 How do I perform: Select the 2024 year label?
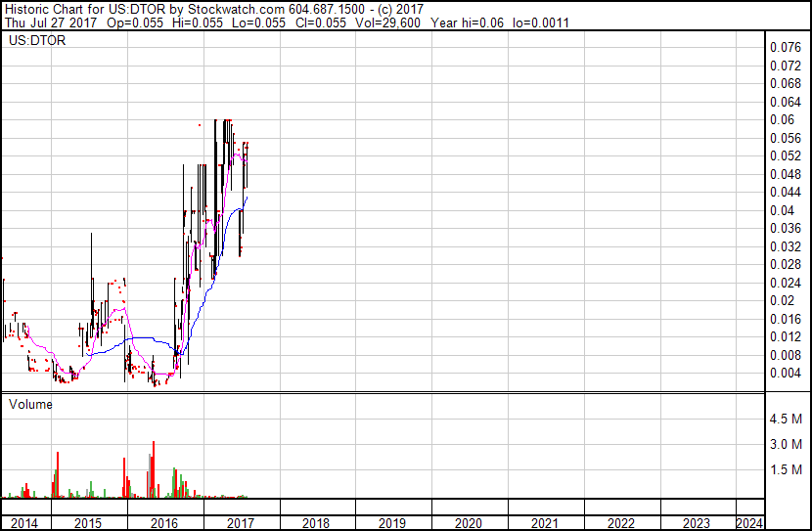coord(749,523)
